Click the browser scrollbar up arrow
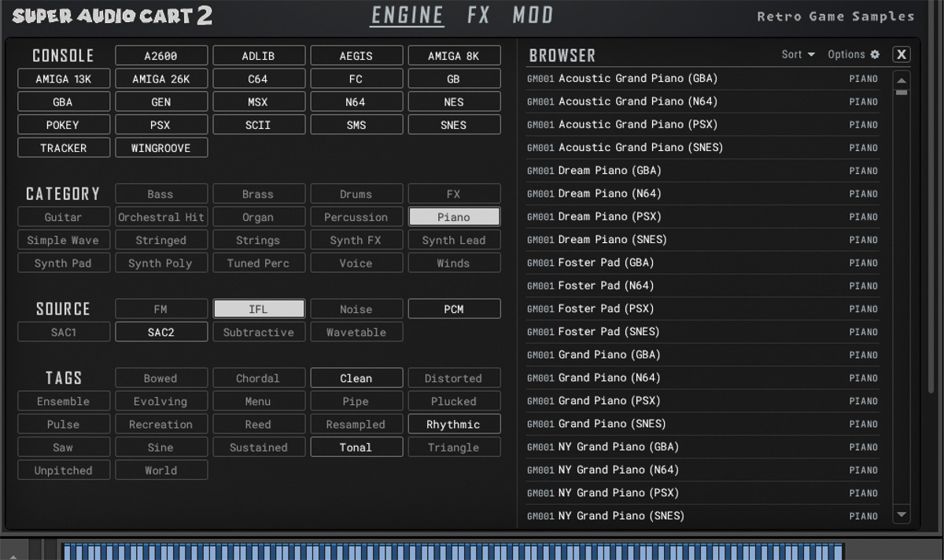 902,80
